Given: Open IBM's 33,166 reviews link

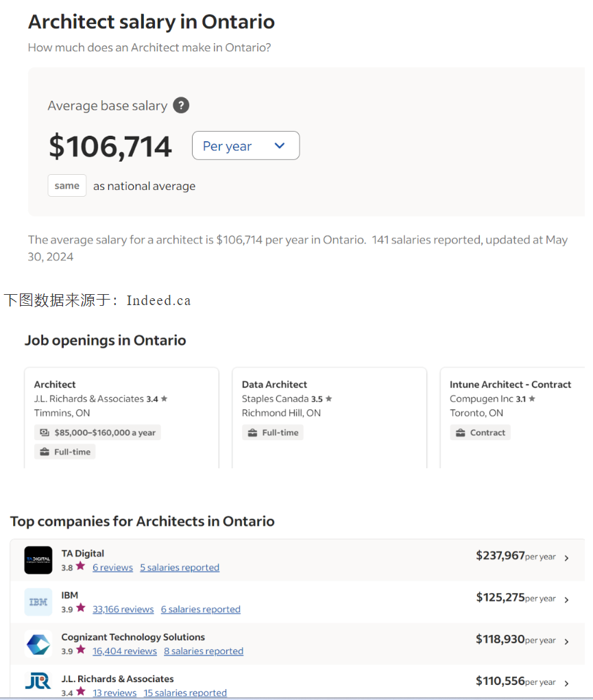Looking at the screenshot, I should 123,610.
